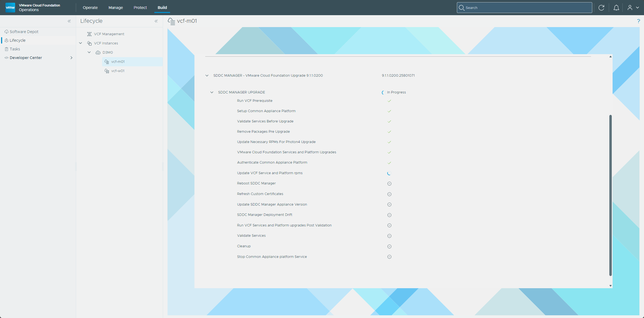Click version text 9.1.1.0200.25801071
This screenshot has width=644, height=318.
398,76
